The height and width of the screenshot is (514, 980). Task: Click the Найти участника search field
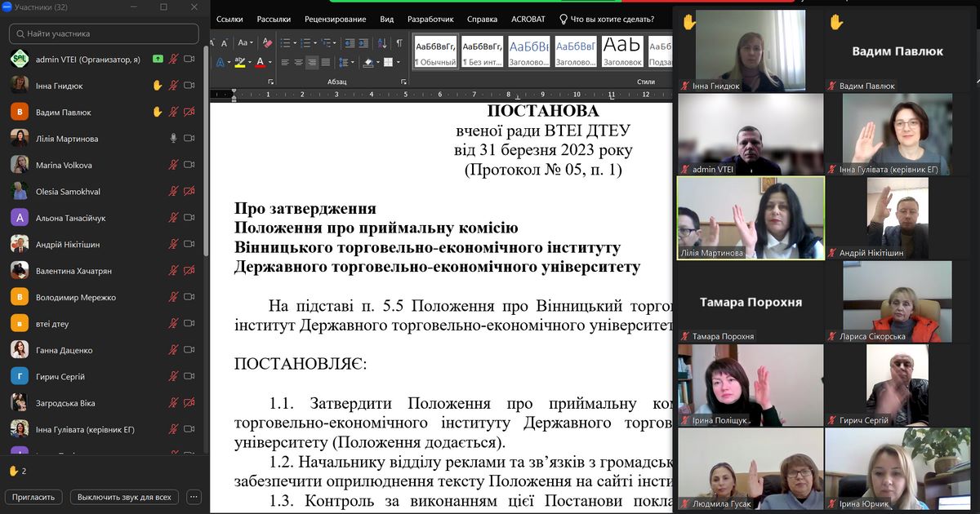click(x=104, y=34)
